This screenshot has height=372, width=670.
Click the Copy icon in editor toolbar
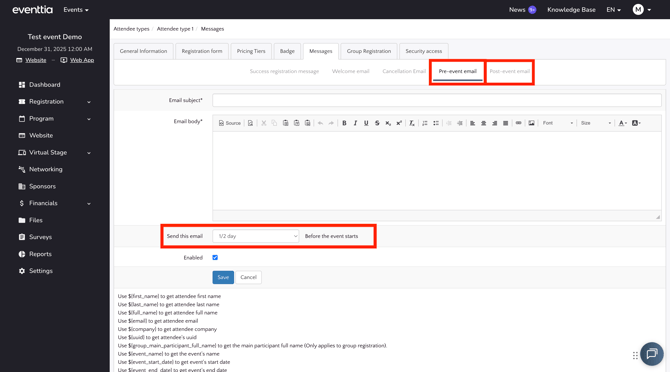[x=274, y=123]
